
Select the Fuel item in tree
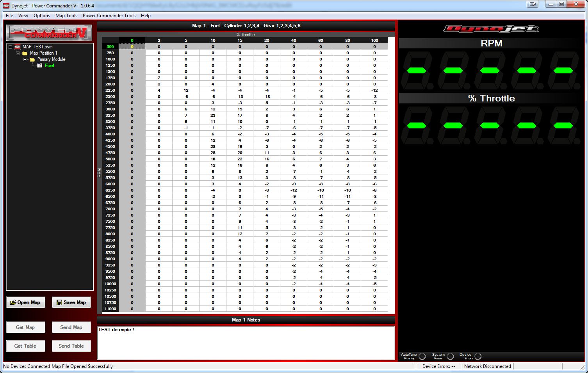(50, 66)
